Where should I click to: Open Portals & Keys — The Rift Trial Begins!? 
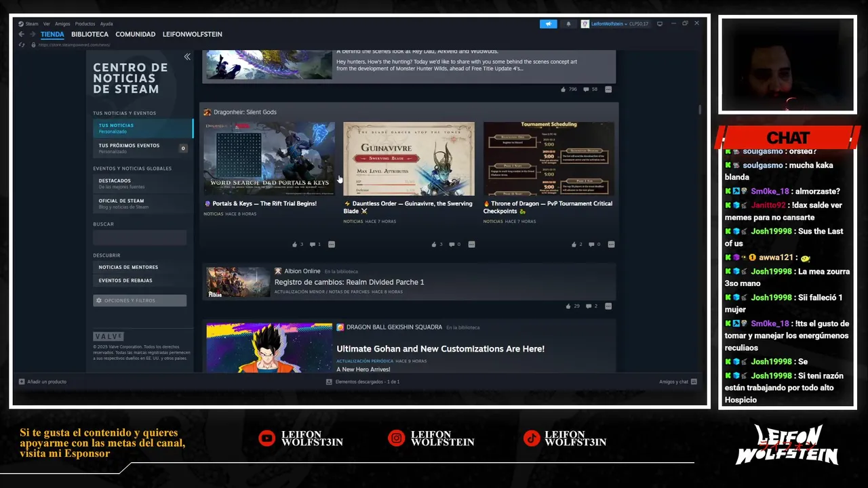pos(260,203)
